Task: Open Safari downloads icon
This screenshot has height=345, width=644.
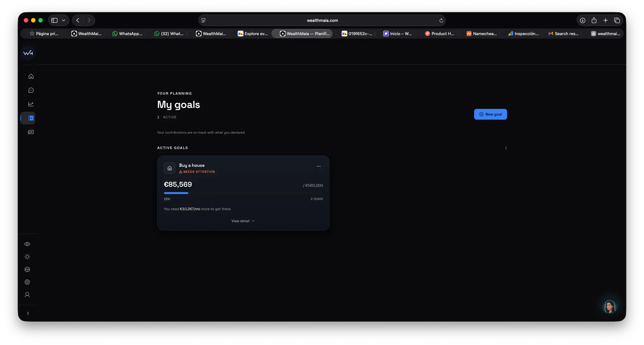Action: 583,20
